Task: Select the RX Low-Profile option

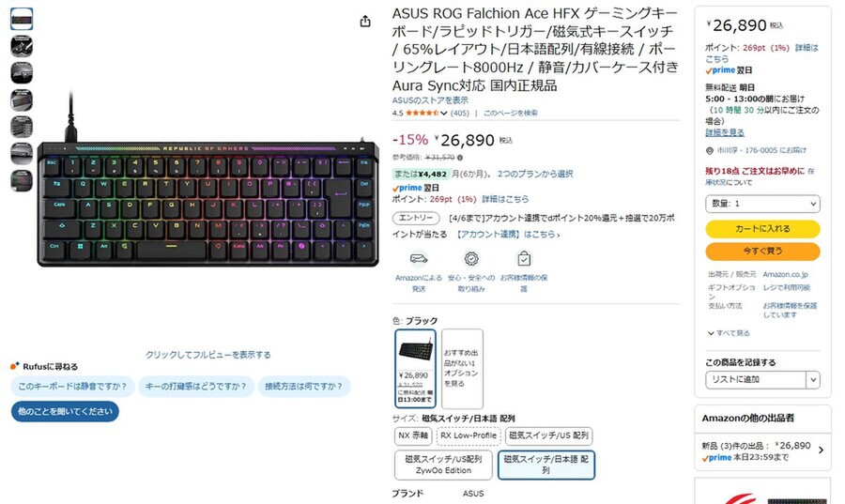Action: [x=469, y=435]
